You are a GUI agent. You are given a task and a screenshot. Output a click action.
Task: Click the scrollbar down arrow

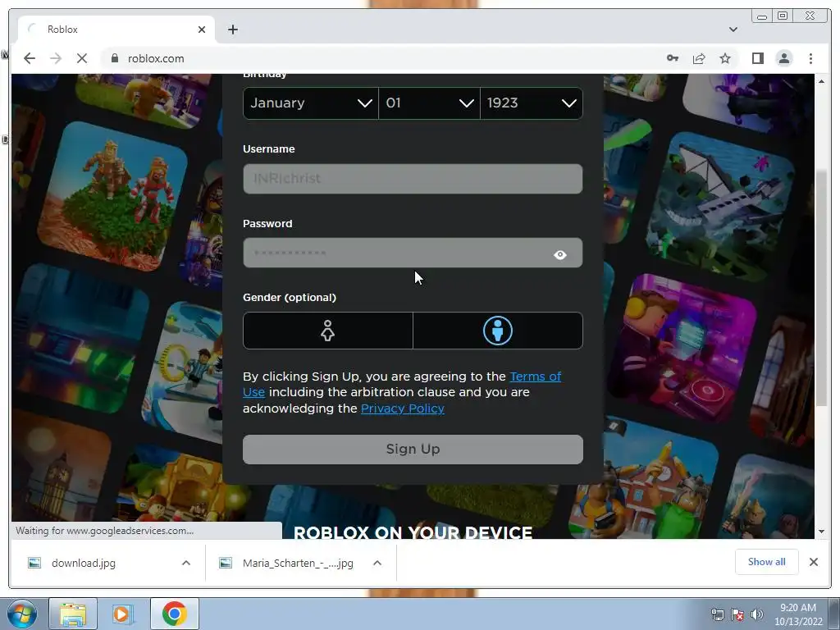[x=822, y=532]
